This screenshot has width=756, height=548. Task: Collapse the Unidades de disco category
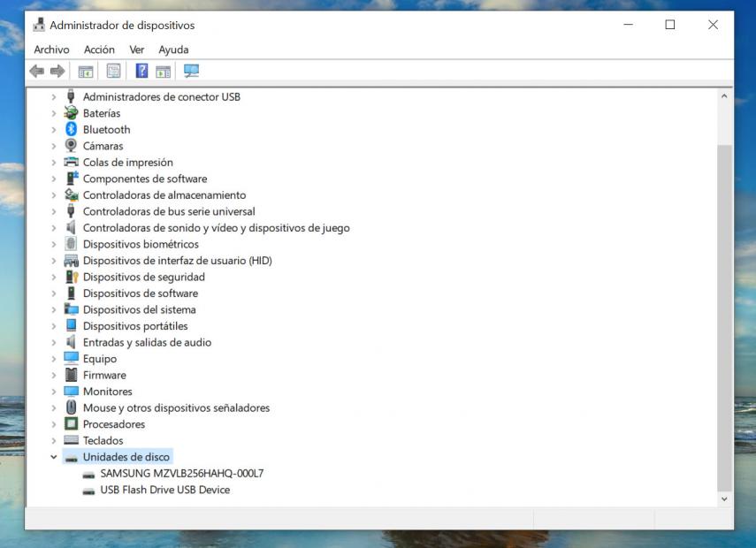pos(56,456)
